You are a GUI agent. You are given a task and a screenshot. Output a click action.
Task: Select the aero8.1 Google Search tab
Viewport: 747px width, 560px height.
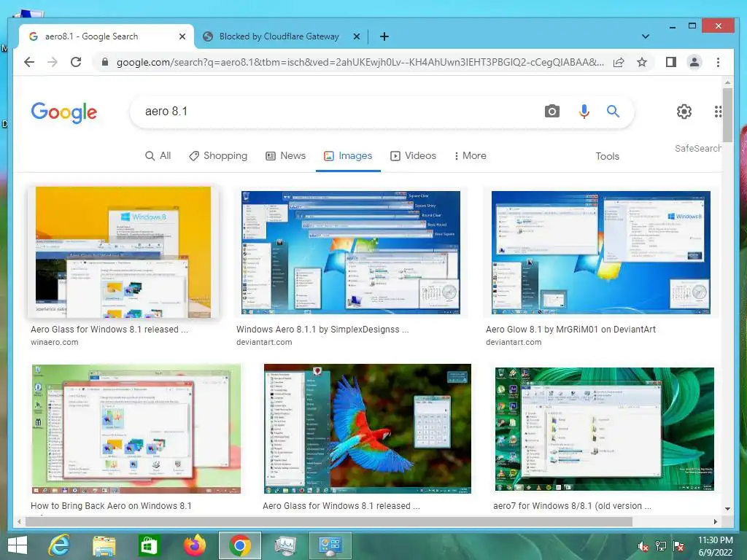91,36
